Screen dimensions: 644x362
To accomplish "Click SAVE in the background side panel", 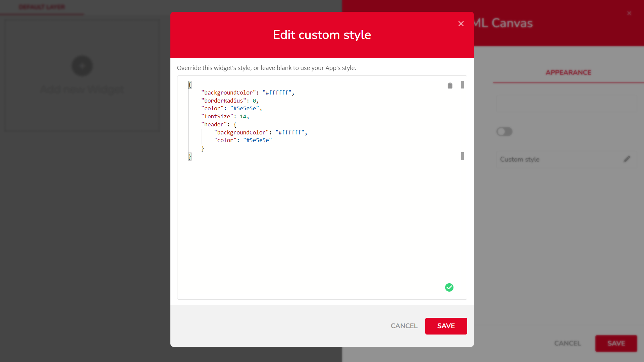I will [x=616, y=343].
